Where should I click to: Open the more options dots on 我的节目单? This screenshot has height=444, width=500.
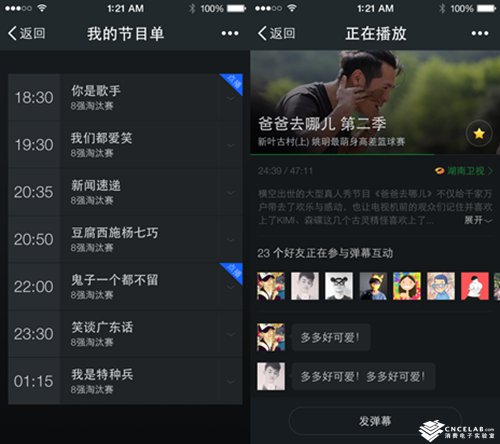coord(230,33)
